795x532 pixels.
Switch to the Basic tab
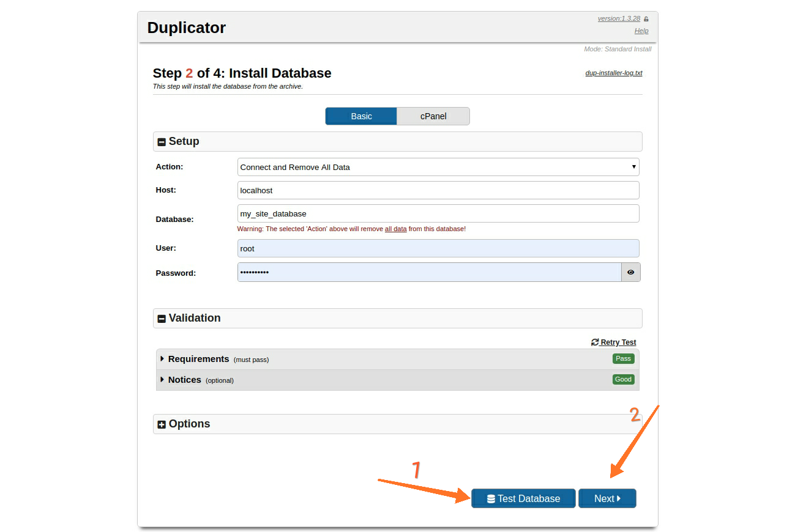[x=361, y=116]
